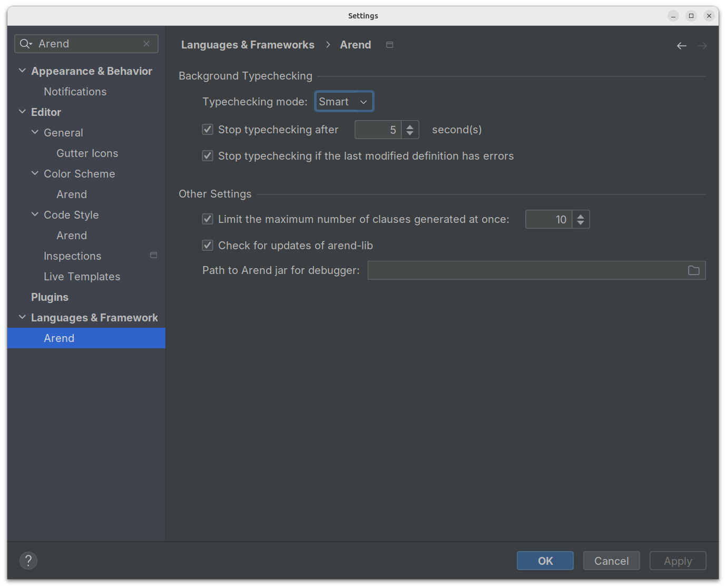726x588 pixels.
Task: Collapse the Appearance & Behavior section
Action: (x=22, y=71)
